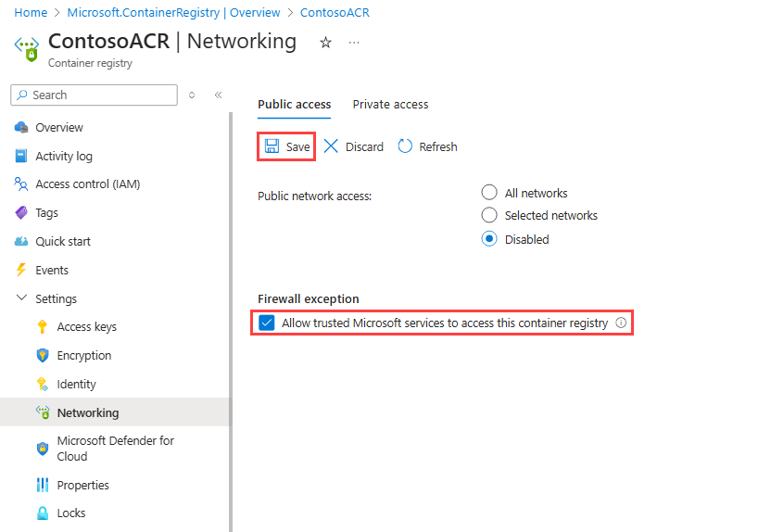Collapse the sidebar menu with double chevron
Screen dimensions: 771x532
tap(218, 95)
